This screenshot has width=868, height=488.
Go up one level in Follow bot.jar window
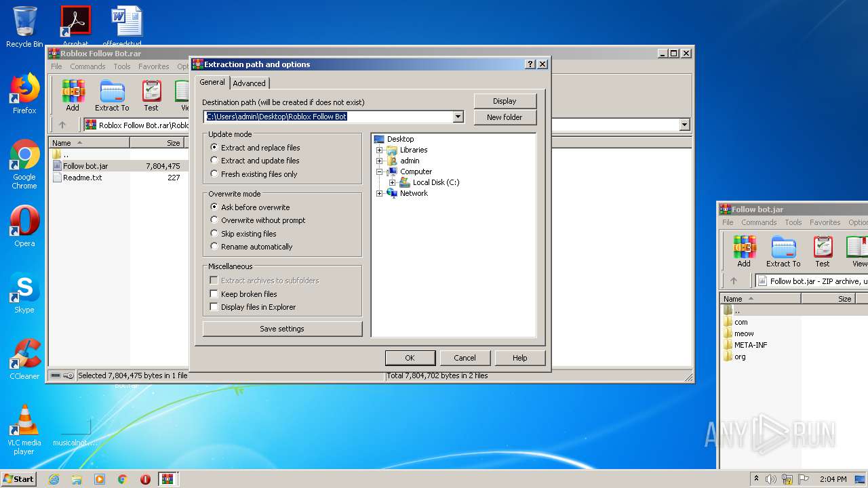734,281
